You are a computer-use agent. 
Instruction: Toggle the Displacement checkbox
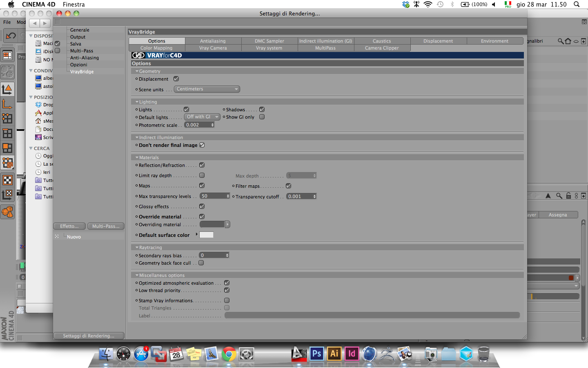point(176,79)
